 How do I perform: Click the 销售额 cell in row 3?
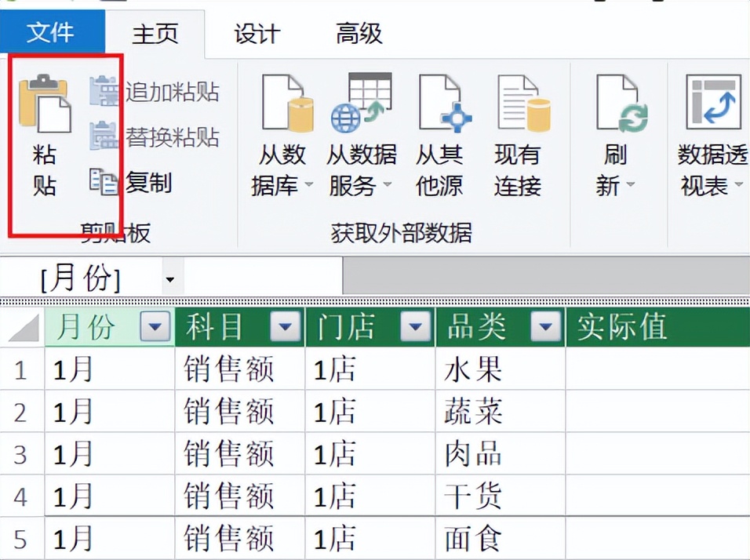coord(239,453)
